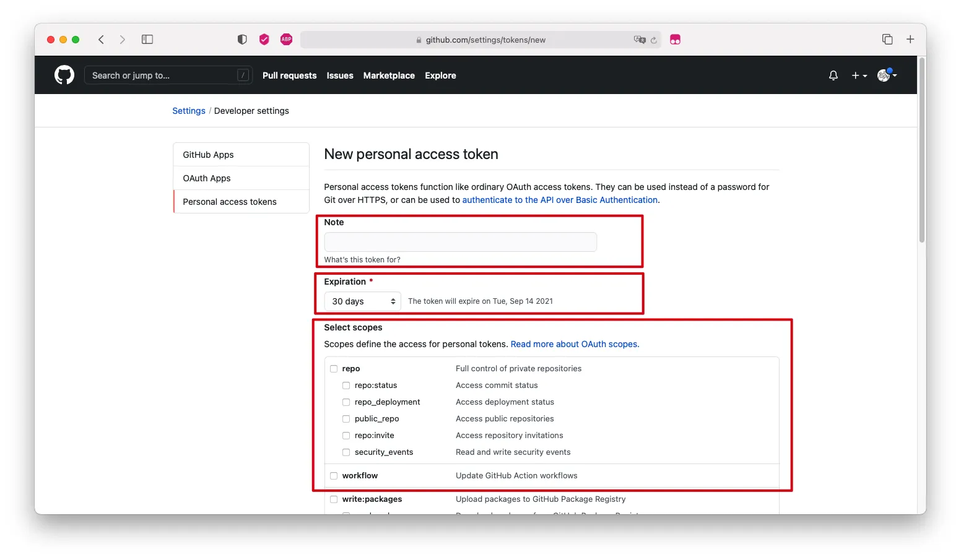Enable the repo scope checkbox
This screenshot has width=961, height=560.
334,369
